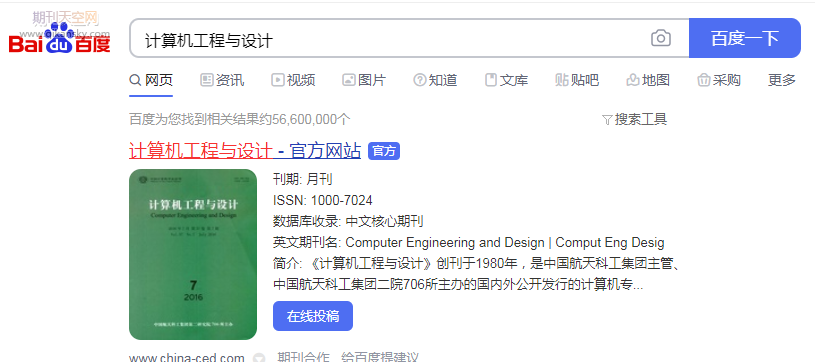Open the 知道 tab

tap(435, 80)
